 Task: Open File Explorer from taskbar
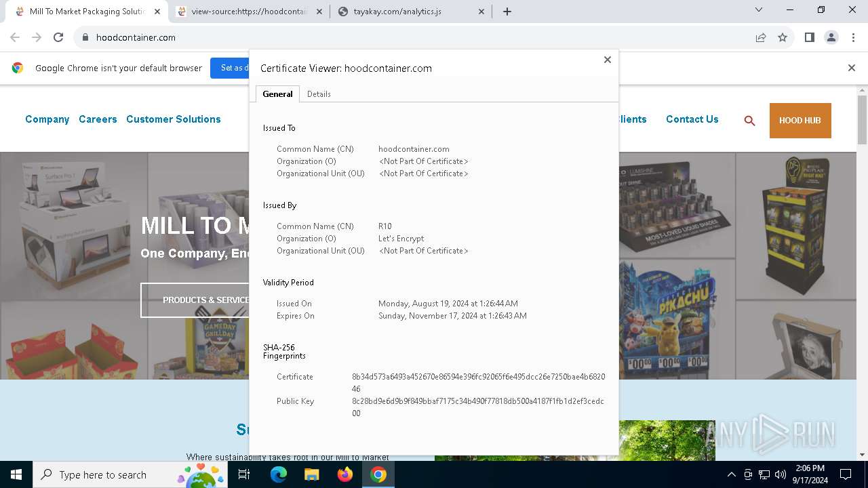pyautogui.click(x=312, y=474)
